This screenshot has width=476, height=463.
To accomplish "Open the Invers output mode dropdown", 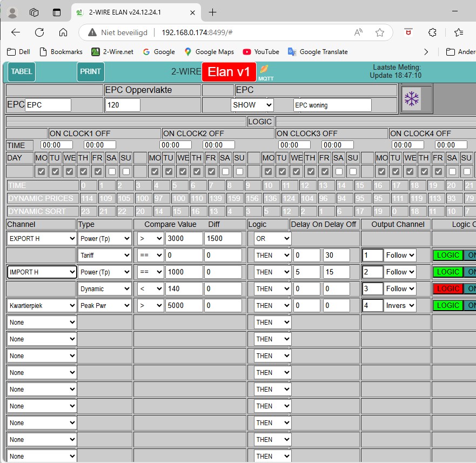I will click(400, 305).
